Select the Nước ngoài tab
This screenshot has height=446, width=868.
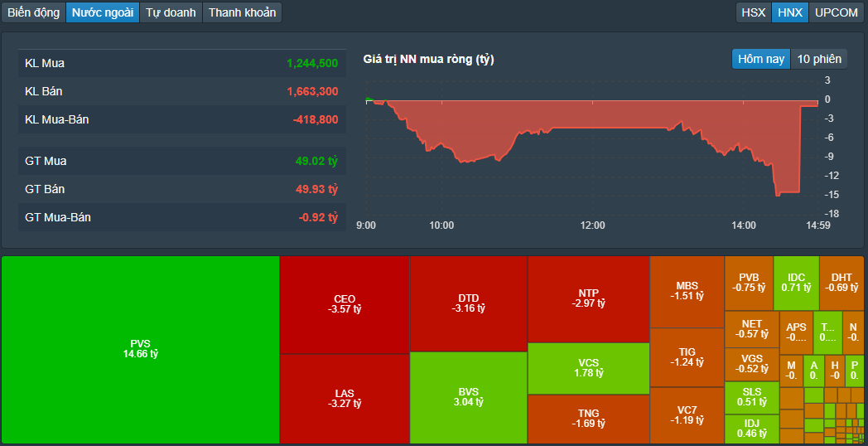(103, 12)
